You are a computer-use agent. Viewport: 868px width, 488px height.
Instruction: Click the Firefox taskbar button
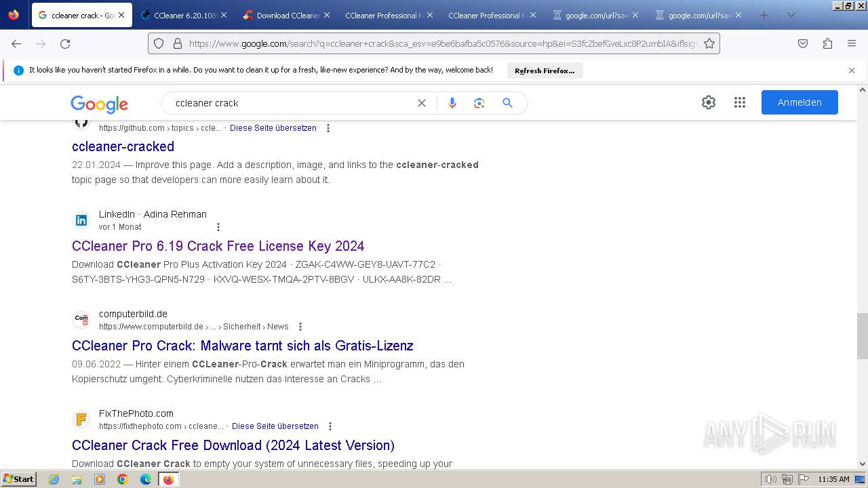tap(168, 479)
